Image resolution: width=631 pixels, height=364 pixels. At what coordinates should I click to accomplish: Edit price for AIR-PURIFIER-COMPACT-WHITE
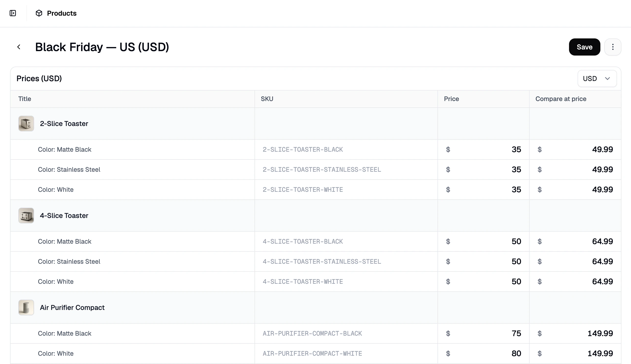pyautogui.click(x=483, y=353)
